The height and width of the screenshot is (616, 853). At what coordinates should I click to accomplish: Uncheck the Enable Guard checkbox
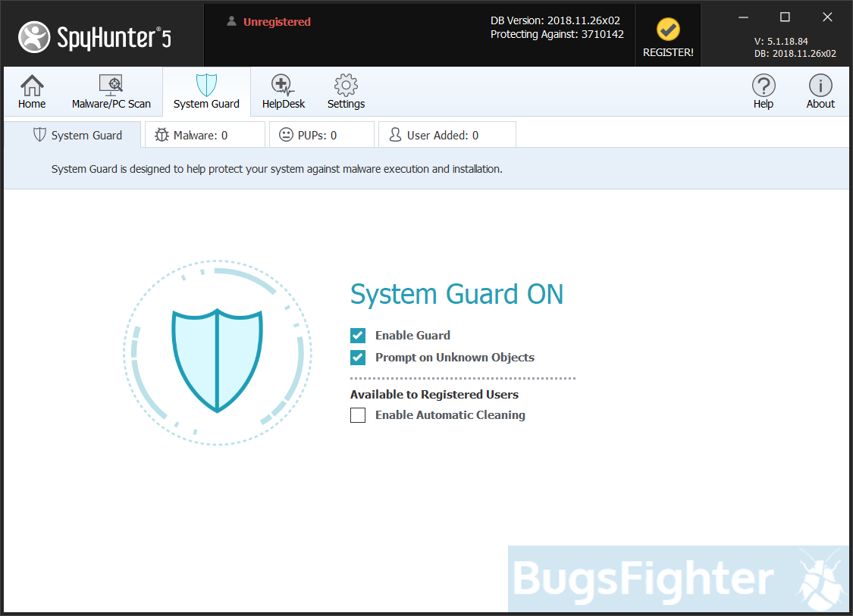point(358,336)
